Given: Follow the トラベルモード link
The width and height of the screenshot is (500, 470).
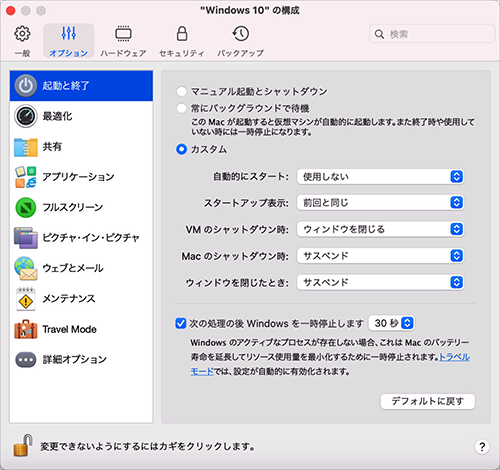Looking at the screenshot, I should tap(455, 357).
